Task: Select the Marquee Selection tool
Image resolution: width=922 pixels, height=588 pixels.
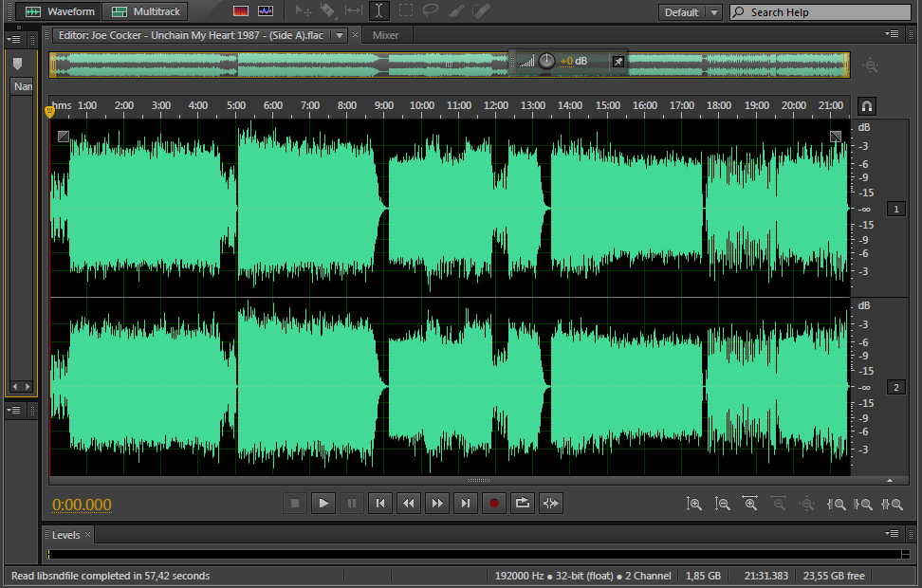Action: (406, 10)
